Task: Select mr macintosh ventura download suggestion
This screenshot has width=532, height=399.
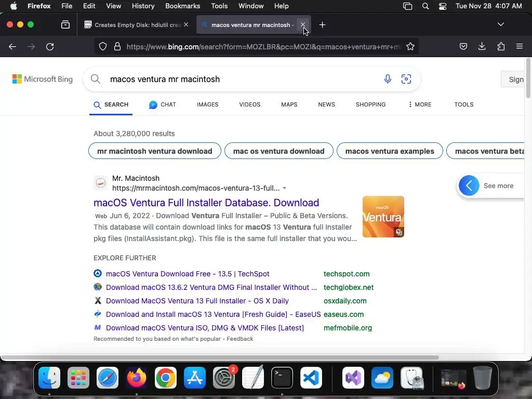Action: point(155,151)
